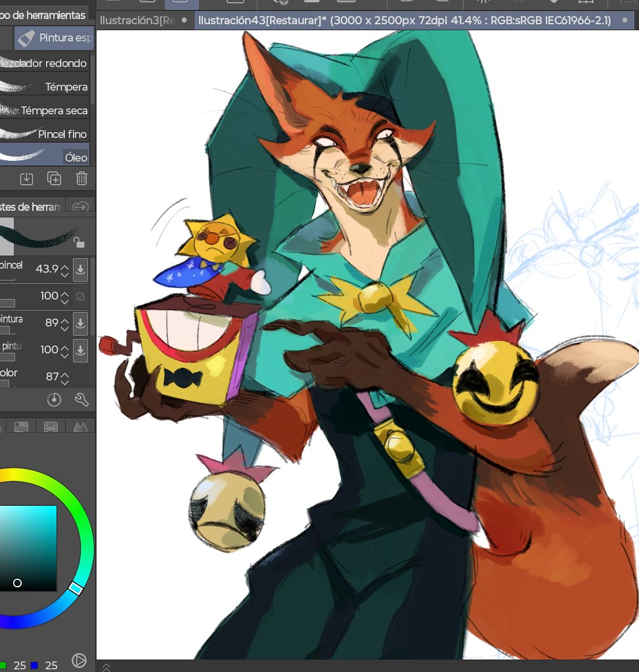Close the Ilustración3 tab via its dot
639x672 pixels.
click(185, 20)
